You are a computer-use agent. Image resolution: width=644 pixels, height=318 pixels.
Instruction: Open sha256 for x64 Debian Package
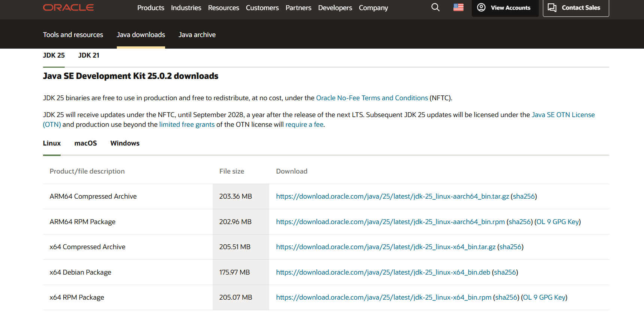coord(505,272)
